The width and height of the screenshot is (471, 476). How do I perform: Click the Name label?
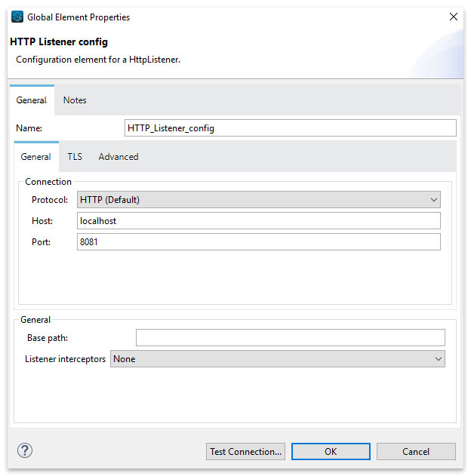pos(29,128)
